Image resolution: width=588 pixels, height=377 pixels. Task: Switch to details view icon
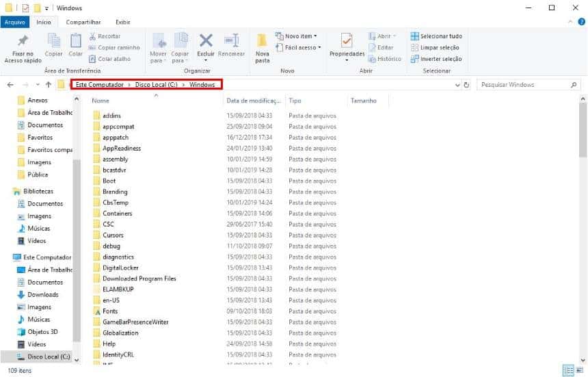(568, 371)
